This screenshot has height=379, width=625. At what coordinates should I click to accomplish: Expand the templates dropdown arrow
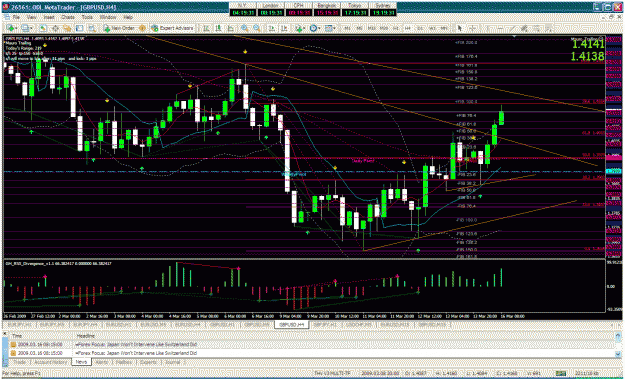334,28
